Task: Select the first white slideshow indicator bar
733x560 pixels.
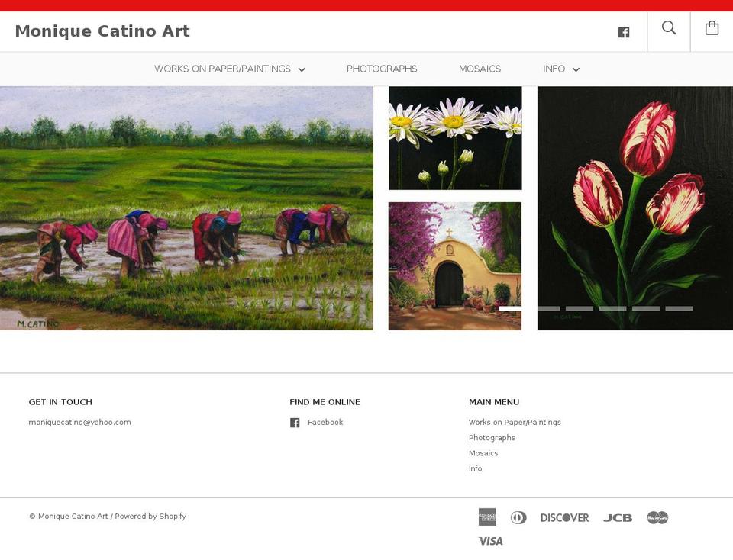Action: point(513,309)
